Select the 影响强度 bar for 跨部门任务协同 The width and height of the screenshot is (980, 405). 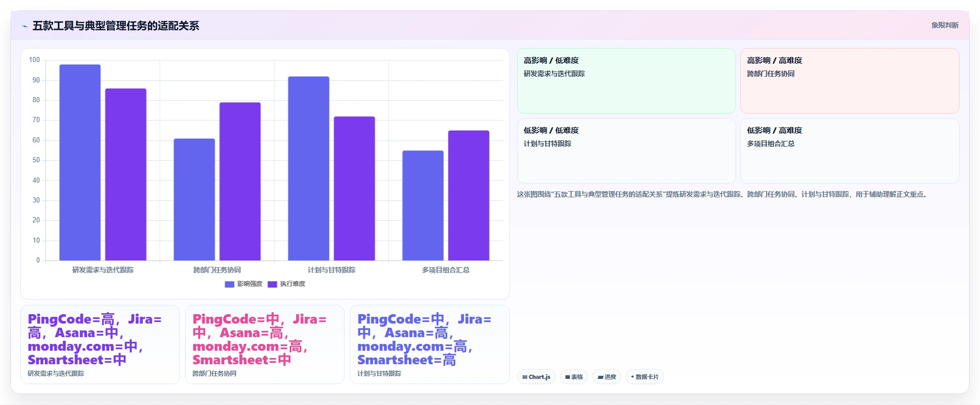pos(194,199)
